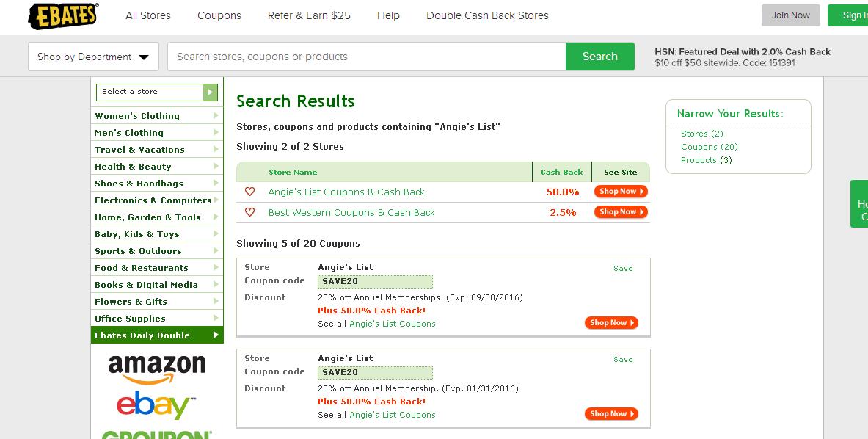868x439 pixels.
Task: Narrow results to Products (3)
Action: 707,160
